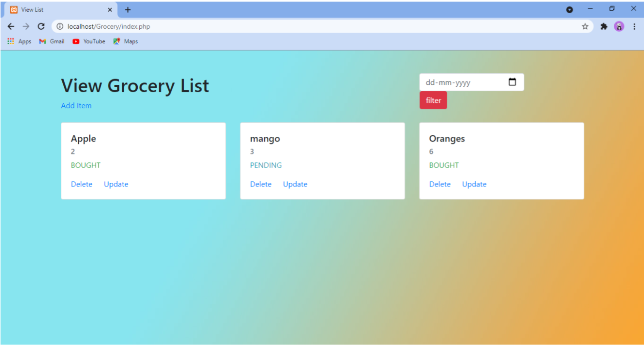Open Gmail from the bookmarks bar
Screen dimensions: 644x345
coord(51,41)
